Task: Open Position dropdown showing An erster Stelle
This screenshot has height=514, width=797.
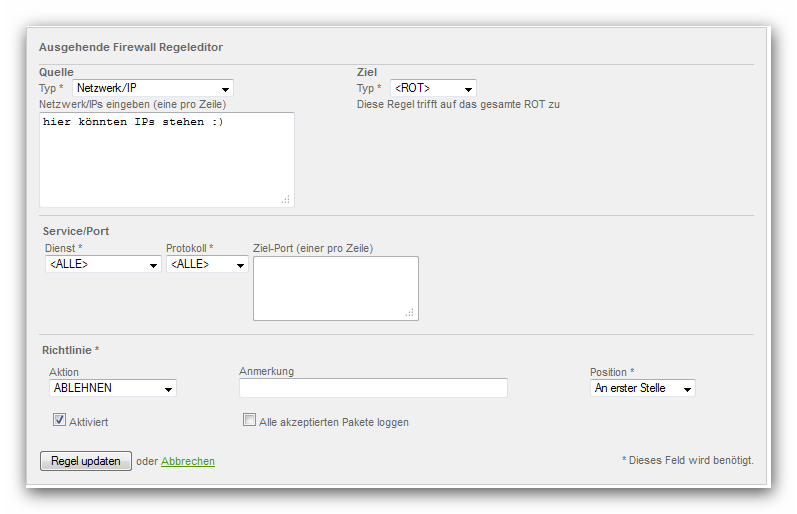Action: point(642,388)
